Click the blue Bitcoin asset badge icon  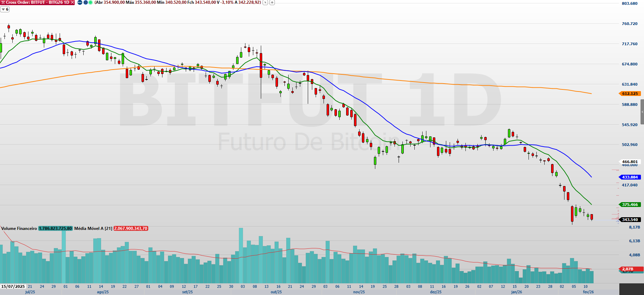(80, 2)
